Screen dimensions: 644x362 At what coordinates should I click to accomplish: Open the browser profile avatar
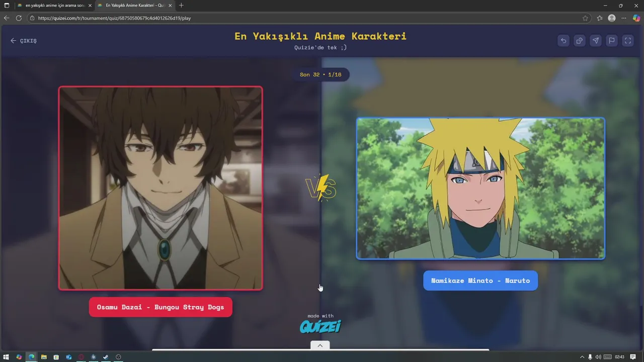(x=612, y=18)
